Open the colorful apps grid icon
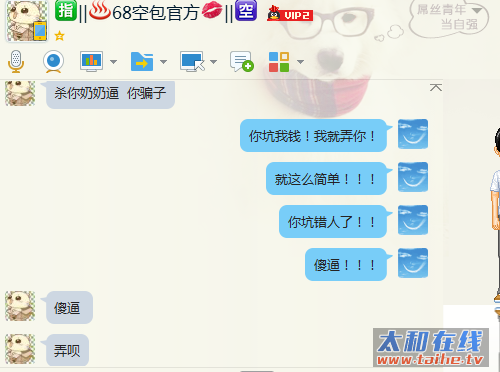 (279, 62)
